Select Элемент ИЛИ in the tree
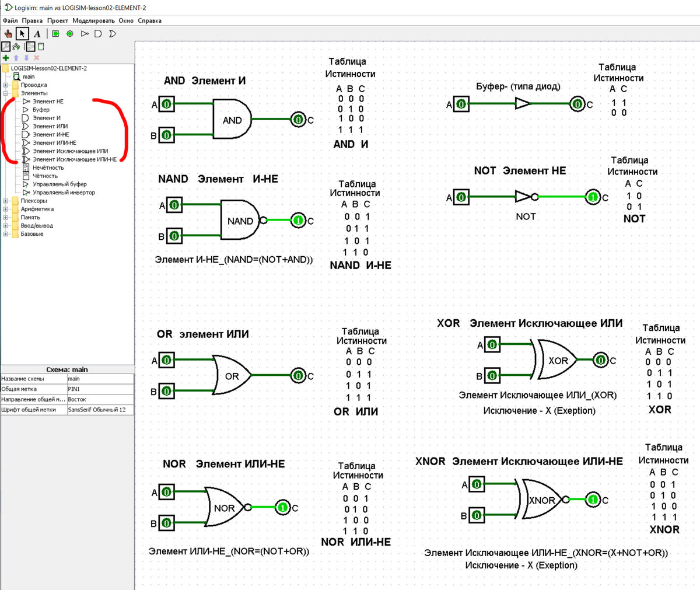The height and width of the screenshot is (590, 700). (x=45, y=126)
